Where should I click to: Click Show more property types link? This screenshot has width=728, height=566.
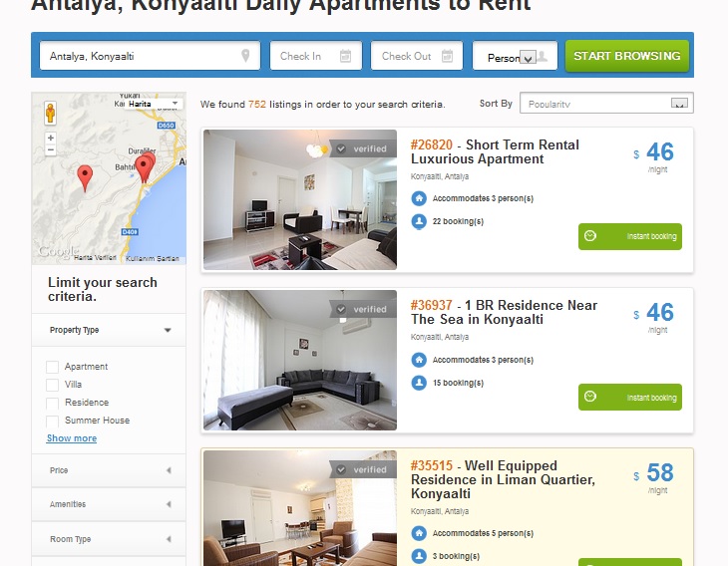pyautogui.click(x=72, y=438)
